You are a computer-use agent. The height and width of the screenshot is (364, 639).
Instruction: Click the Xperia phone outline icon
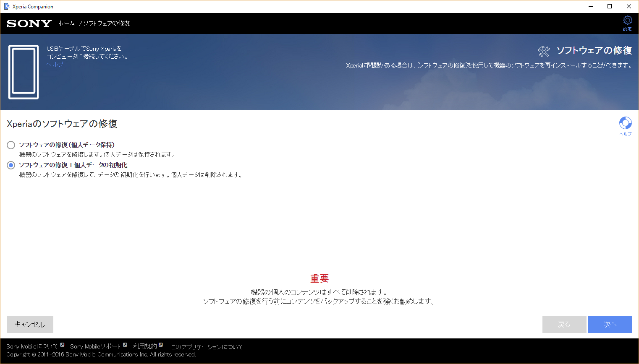click(24, 72)
